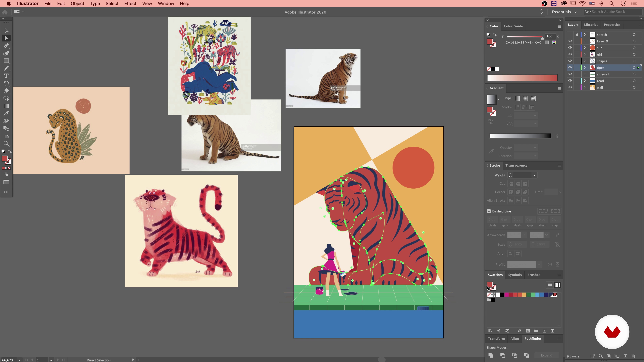Select the Direct Selection tool
The image size is (644, 362).
(6, 38)
